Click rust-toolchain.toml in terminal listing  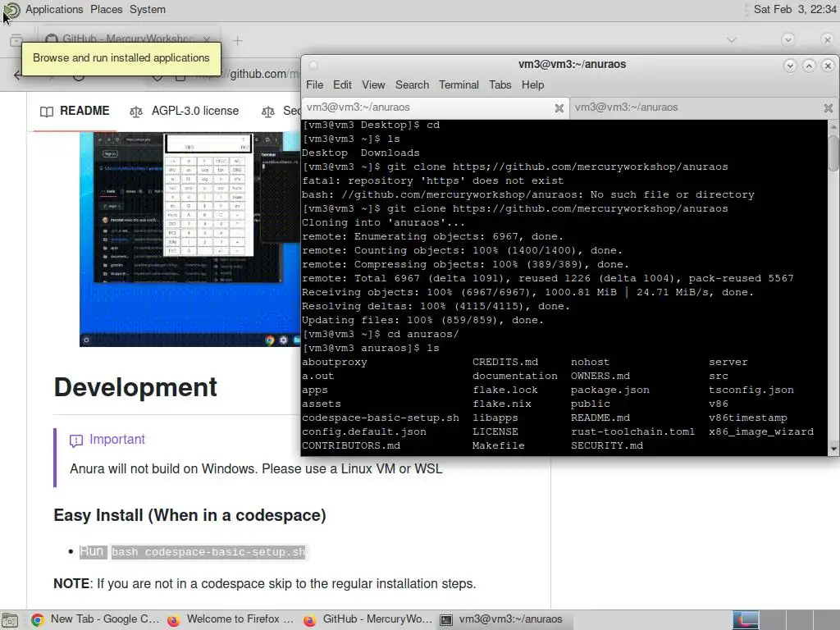(632, 431)
